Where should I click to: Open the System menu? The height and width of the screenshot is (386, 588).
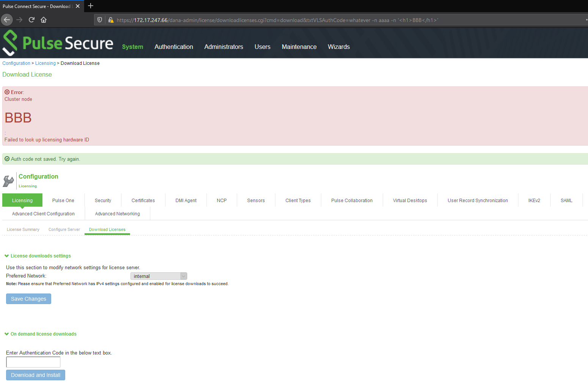click(133, 47)
